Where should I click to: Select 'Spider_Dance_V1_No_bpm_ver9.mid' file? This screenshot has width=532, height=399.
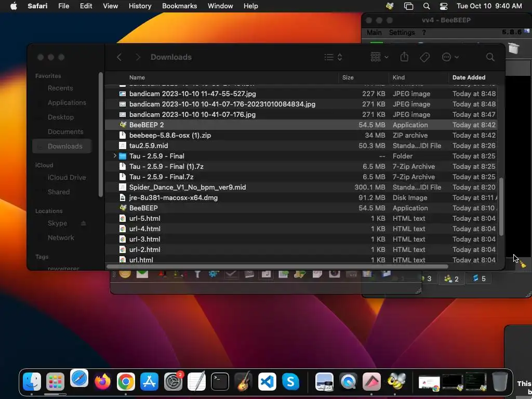(301, 187)
